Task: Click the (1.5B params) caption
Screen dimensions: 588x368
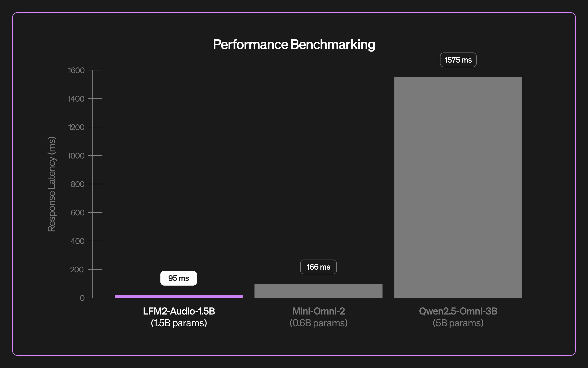Action: click(x=179, y=323)
